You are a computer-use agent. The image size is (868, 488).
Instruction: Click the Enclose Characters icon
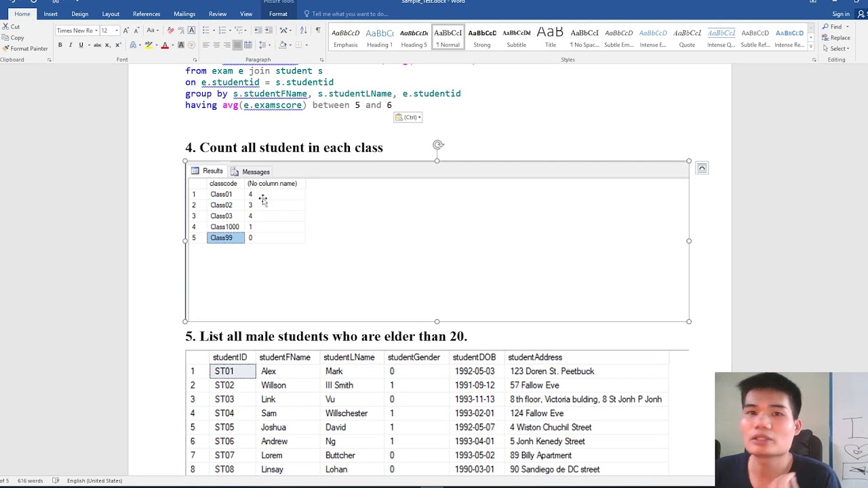[191, 45]
